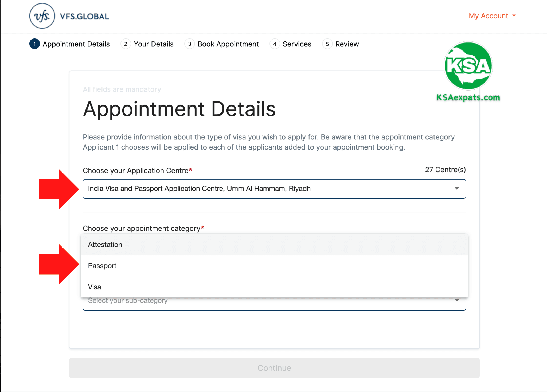
Task: Select Attestation from the category list
Action: 105,244
